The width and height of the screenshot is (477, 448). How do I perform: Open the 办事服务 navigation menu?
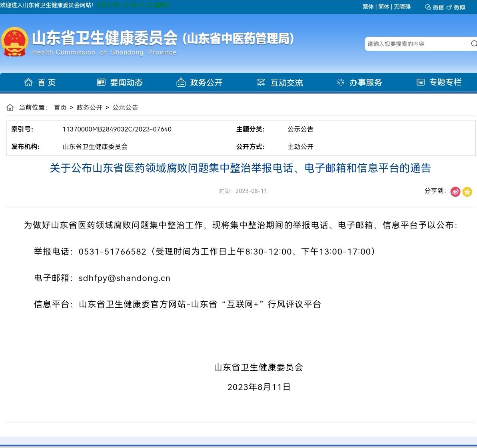click(366, 82)
